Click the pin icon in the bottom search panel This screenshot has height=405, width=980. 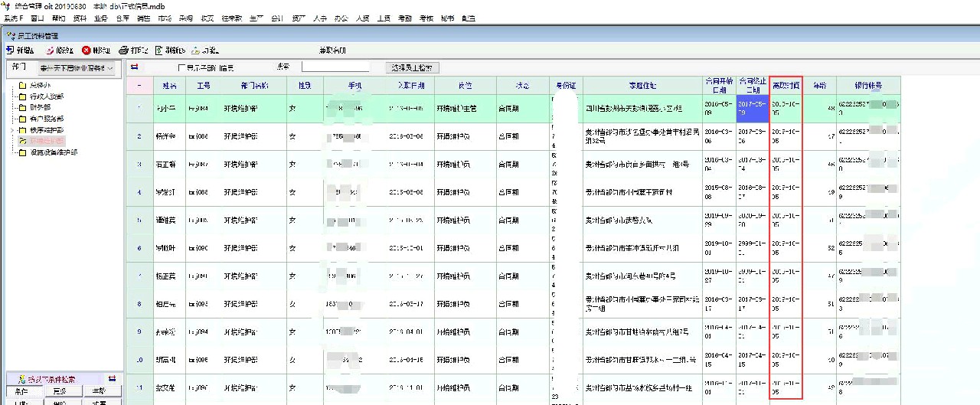112,379
